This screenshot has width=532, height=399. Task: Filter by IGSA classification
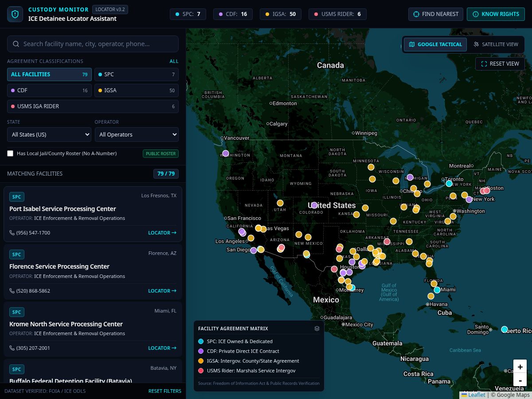coord(137,90)
